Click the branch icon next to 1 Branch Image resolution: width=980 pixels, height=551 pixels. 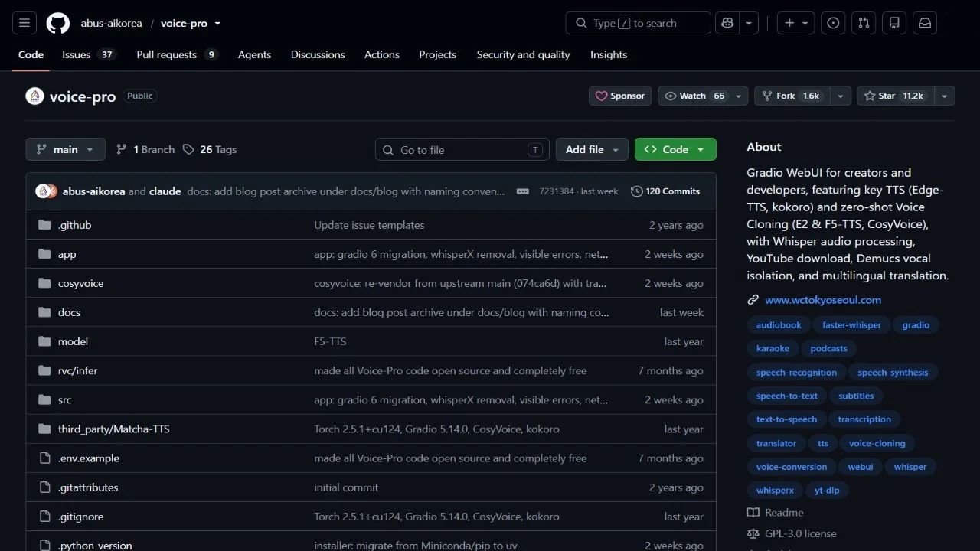click(x=122, y=149)
